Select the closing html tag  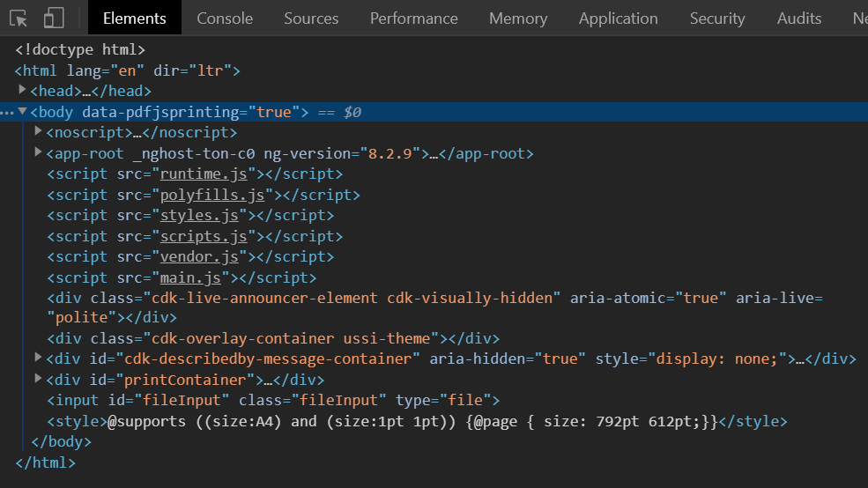(x=45, y=463)
